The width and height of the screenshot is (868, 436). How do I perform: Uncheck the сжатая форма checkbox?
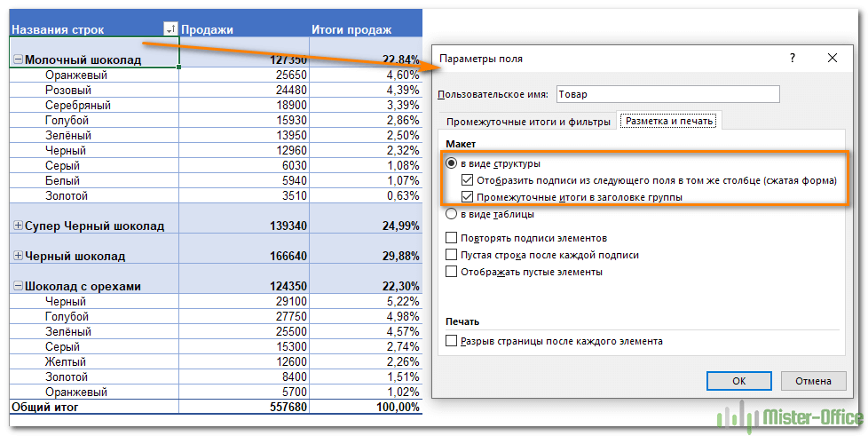(x=468, y=180)
